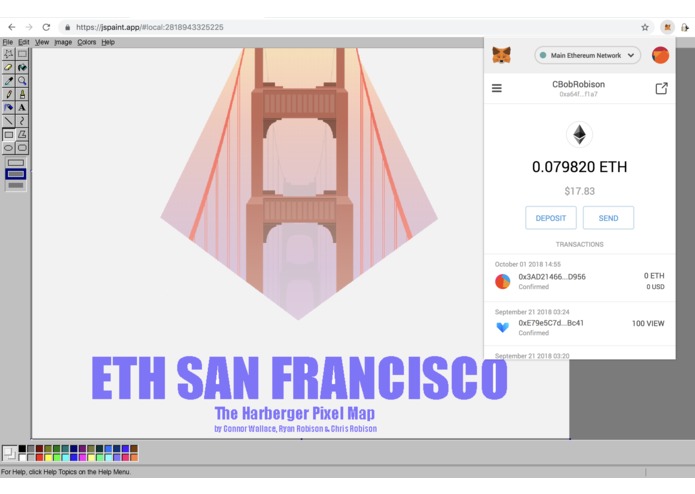
Task: Pick the magenta color swatch
Action: 82,457
